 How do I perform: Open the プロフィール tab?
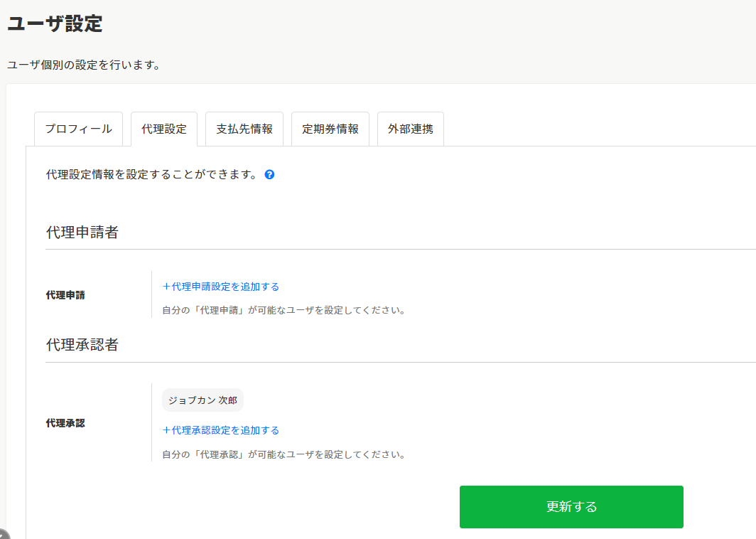pyautogui.click(x=78, y=129)
